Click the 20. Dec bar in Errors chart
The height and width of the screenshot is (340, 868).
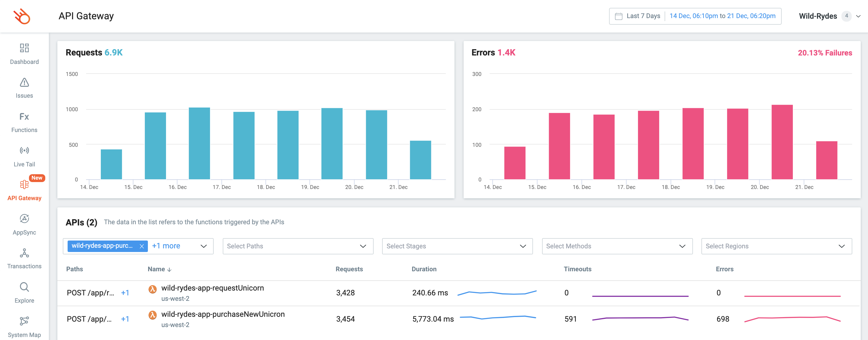[782, 142]
